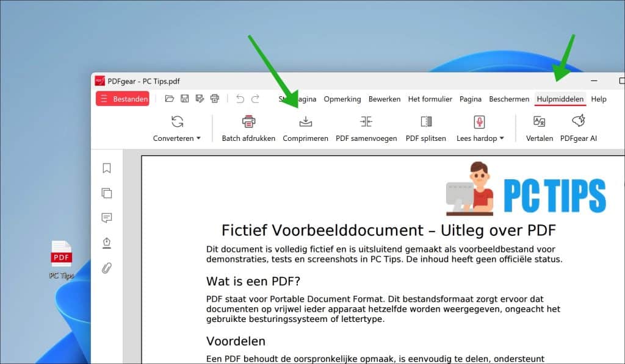Save the document with the floppy disk icon
Screen dimensions: 625x364
pos(184,98)
